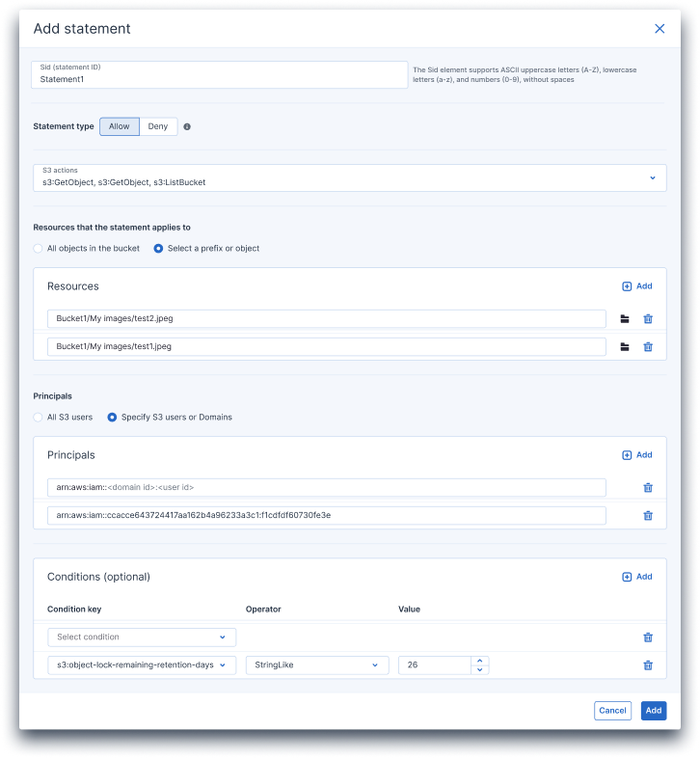Select All objects in the bucket
The height and width of the screenshot is (759, 700).
[x=39, y=249]
